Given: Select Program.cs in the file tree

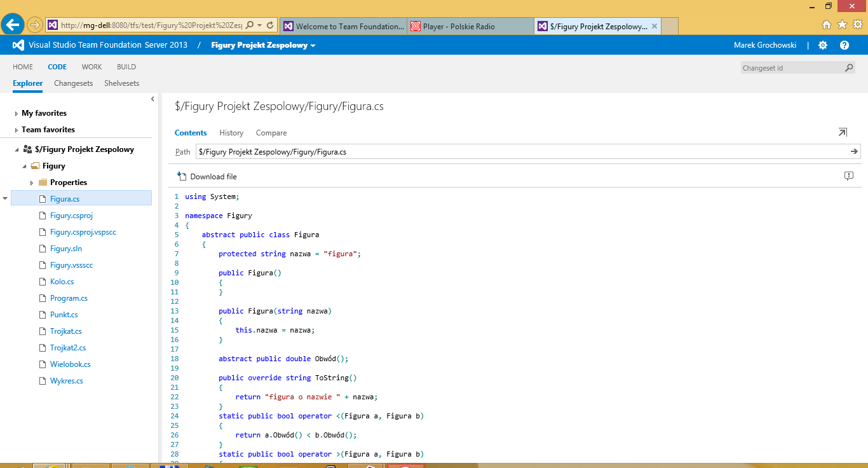Looking at the screenshot, I should point(69,298).
